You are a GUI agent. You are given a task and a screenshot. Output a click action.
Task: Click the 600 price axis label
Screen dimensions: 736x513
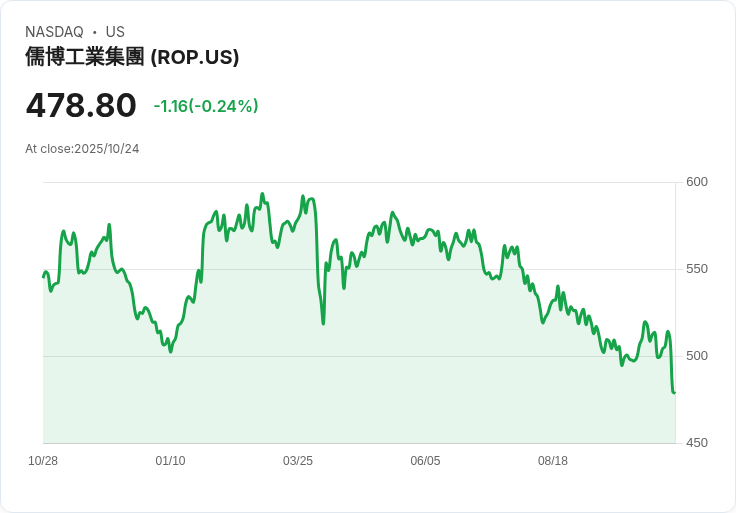click(697, 182)
